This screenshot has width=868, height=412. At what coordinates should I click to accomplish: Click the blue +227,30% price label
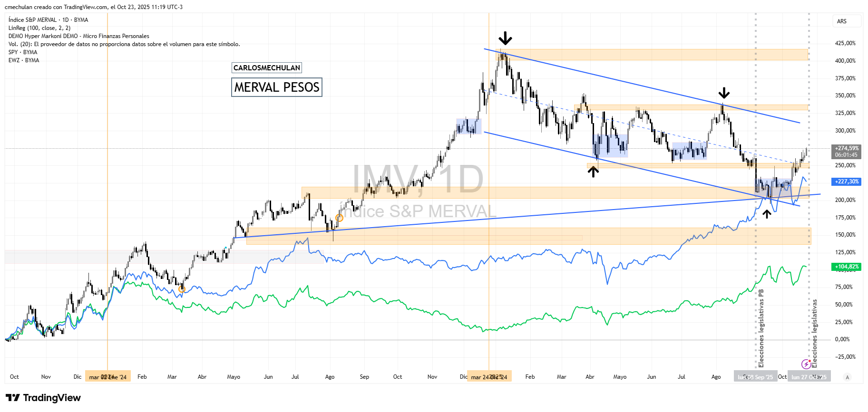coord(847,182)
